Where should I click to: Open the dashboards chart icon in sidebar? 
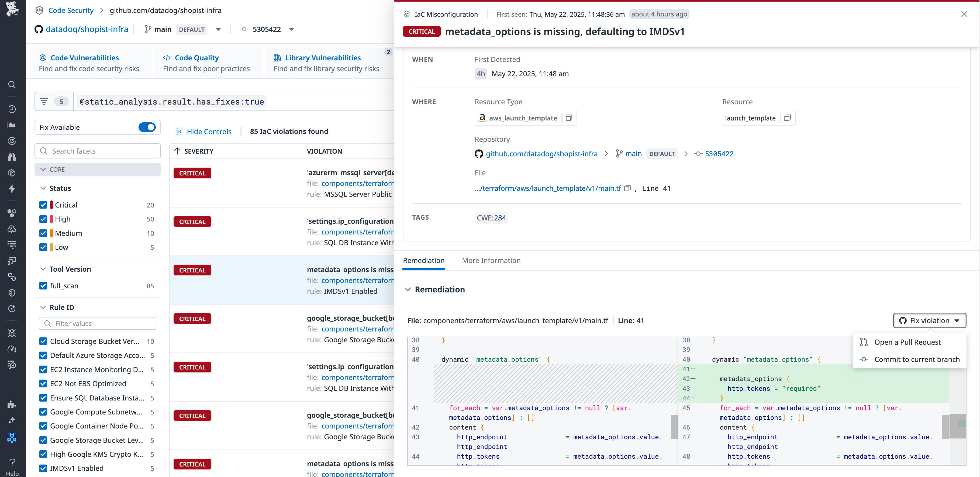tap(11, 125)
